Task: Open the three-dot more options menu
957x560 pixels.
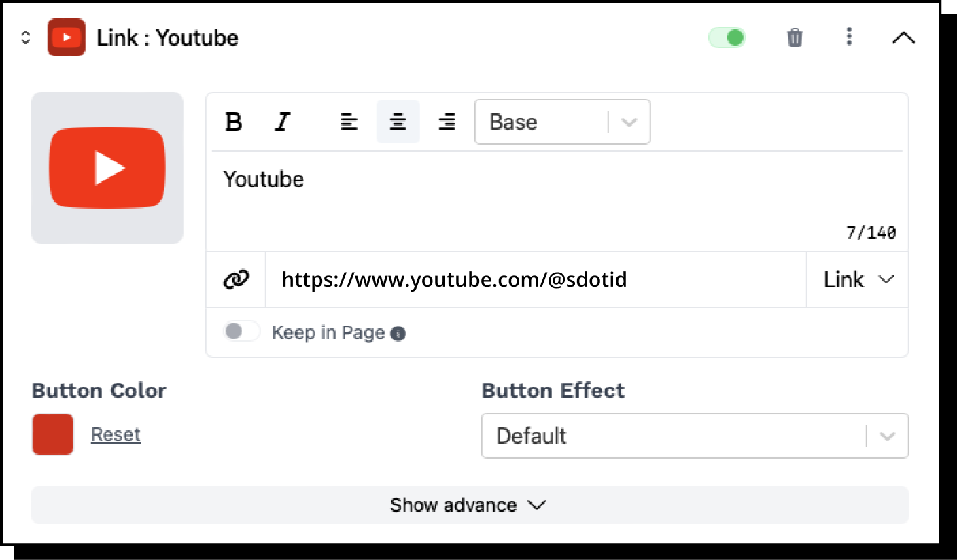Action: [x=849, y=37]
